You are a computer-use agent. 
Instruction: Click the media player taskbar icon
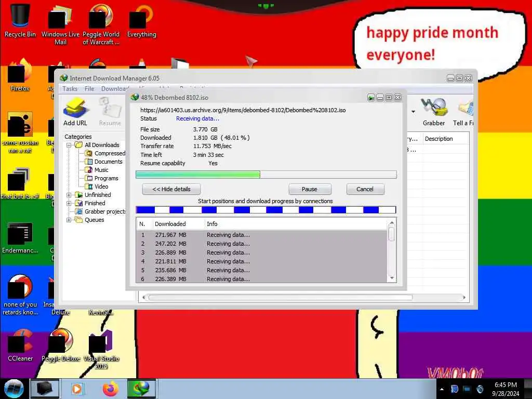(x=77, y=389)
